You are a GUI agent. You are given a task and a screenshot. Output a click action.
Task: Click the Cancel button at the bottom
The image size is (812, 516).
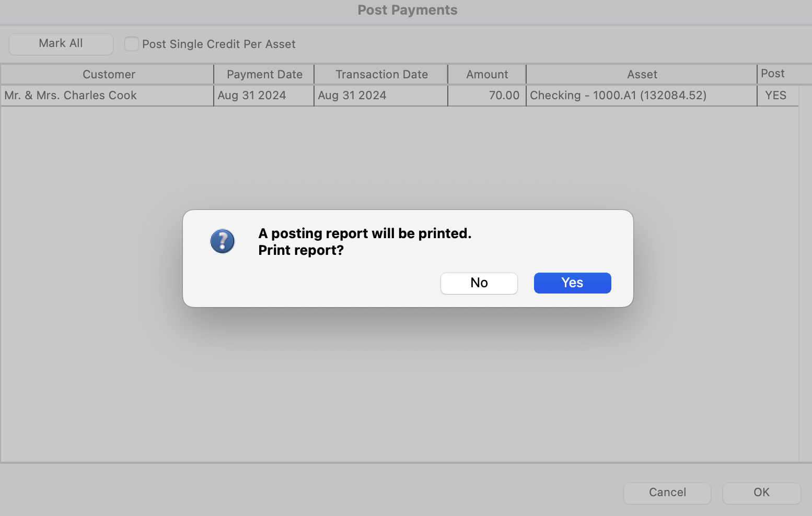point(667,492)
